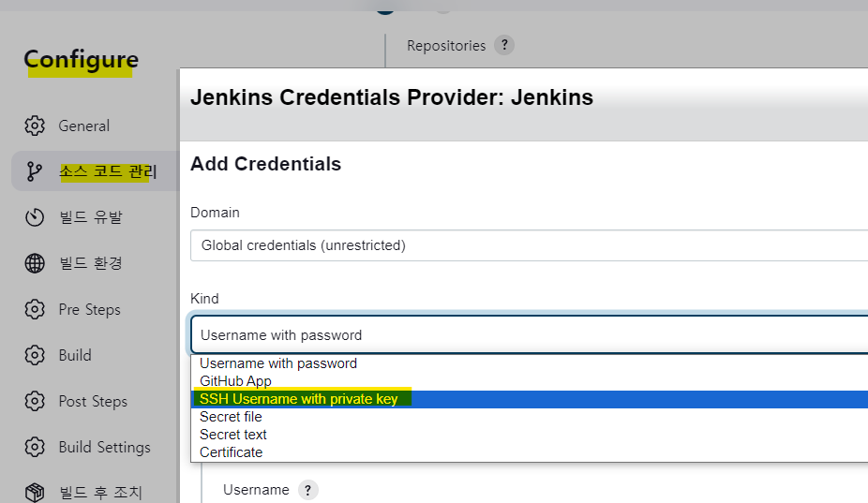
Task: Jump to 빌드 후 조치 section
Action: (100, 492)
